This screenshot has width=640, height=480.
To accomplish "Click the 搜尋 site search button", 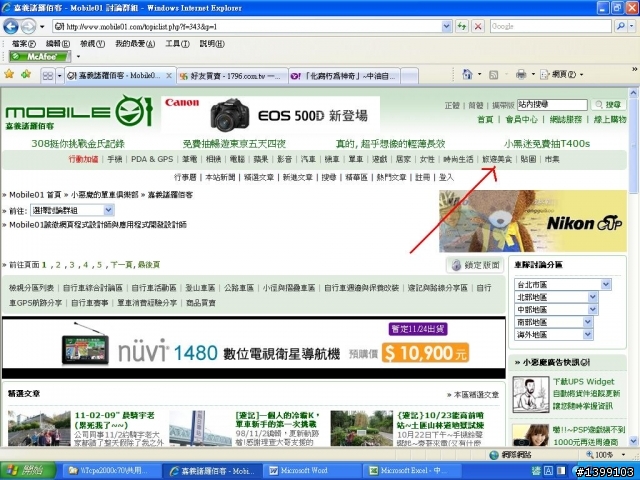I will (609, 105).
